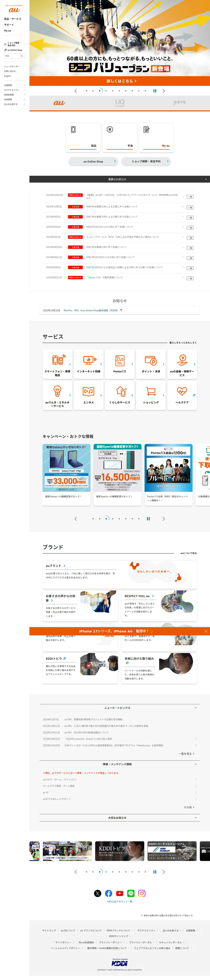This screenshot has width=210, height=980.
Task: Switch to the UQ mobile tab
Action: (120, 103)
